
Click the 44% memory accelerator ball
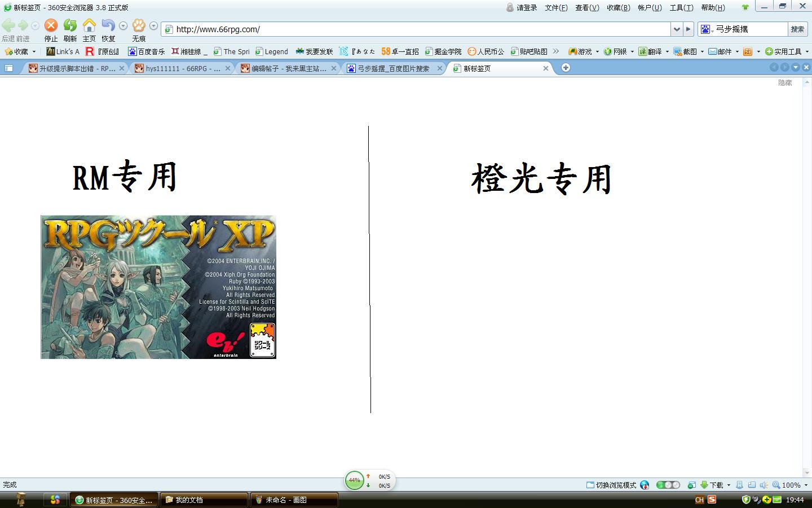click(x=354, y=480)
